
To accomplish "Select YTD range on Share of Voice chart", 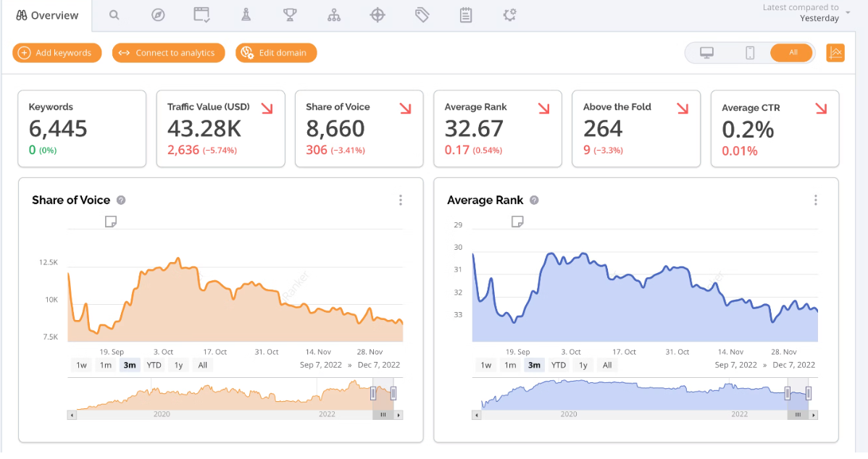I will [x=154, y=365].
